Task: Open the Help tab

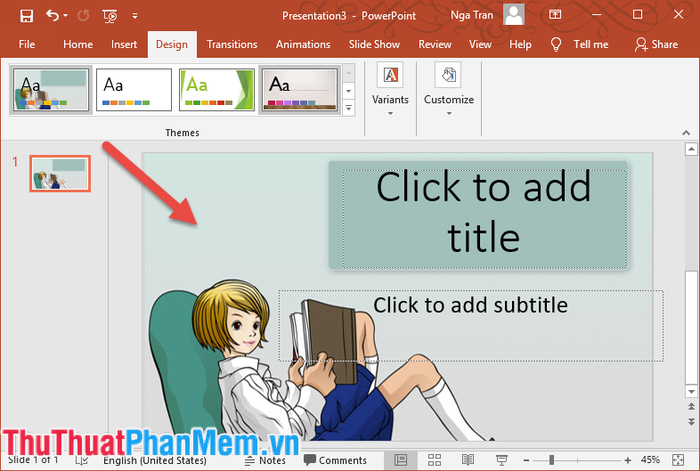Action: click(x=521, y=44)
